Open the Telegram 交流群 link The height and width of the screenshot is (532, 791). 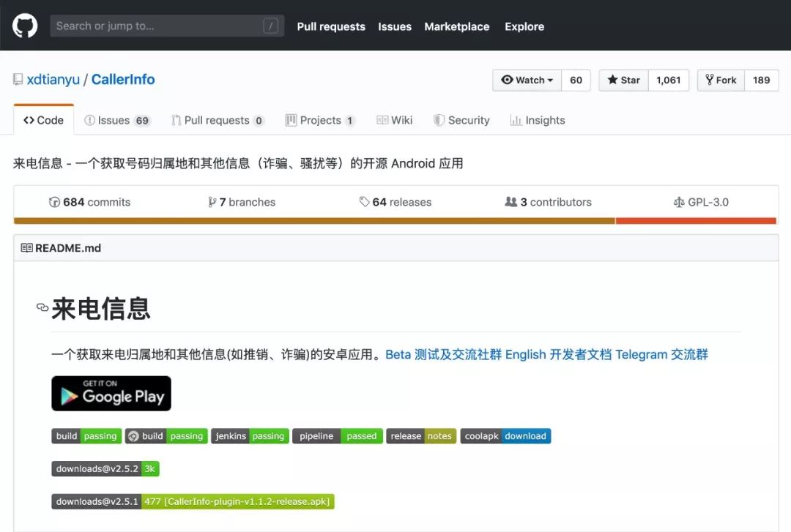(662, 354)
